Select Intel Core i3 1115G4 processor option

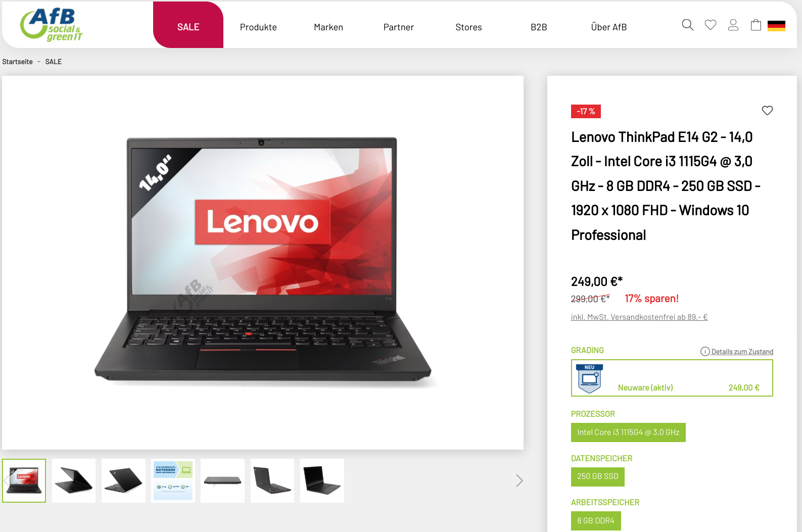(x=628, y=432)
